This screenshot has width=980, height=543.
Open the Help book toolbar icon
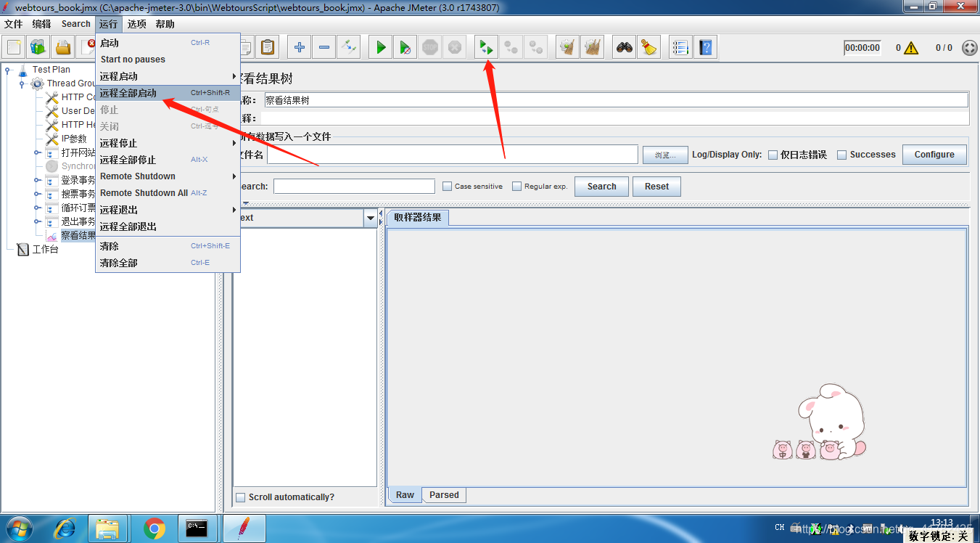click(x=705, y=48)
